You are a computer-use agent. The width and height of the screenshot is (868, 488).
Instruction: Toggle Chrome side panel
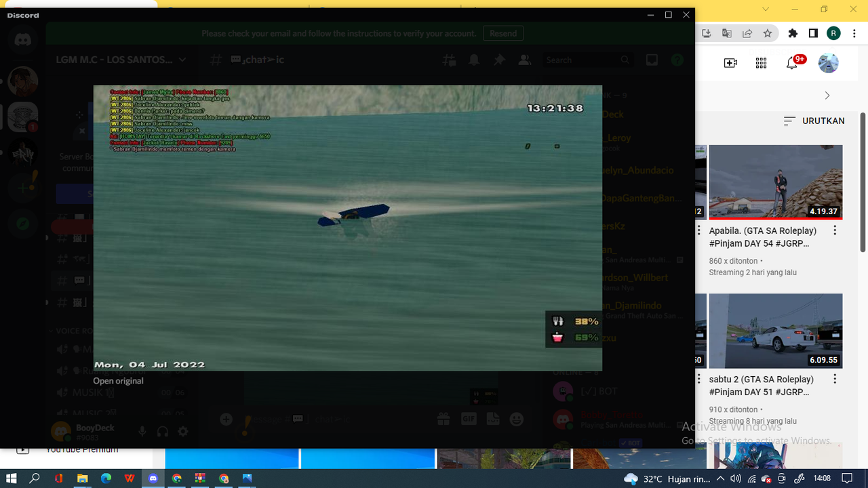(x=813, y=33)
